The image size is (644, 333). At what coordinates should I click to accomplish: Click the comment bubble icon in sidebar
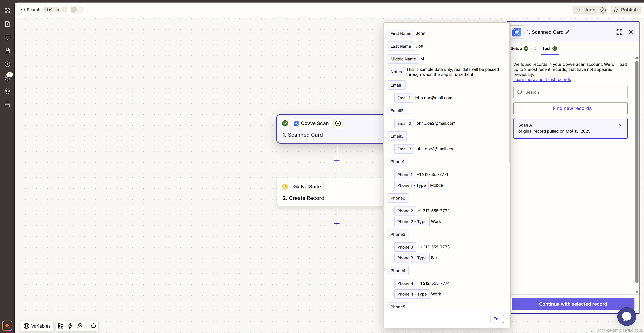coord(7,38)
